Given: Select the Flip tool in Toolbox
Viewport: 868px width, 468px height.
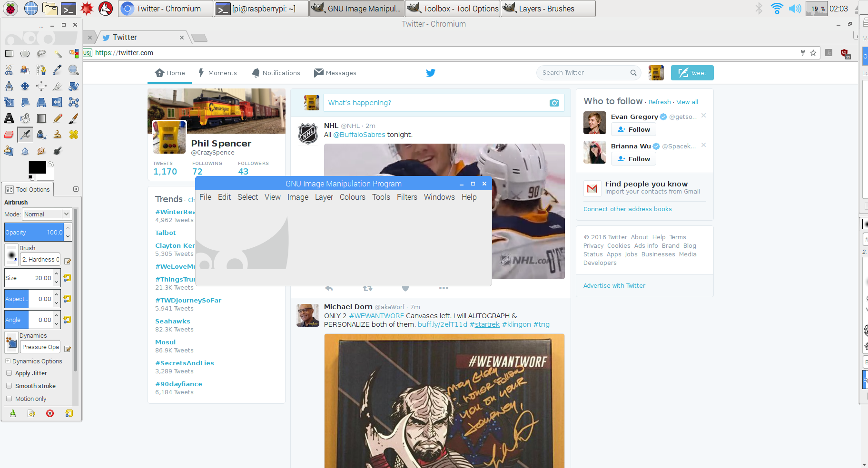Looking at the screenshot, I should 58,102.
